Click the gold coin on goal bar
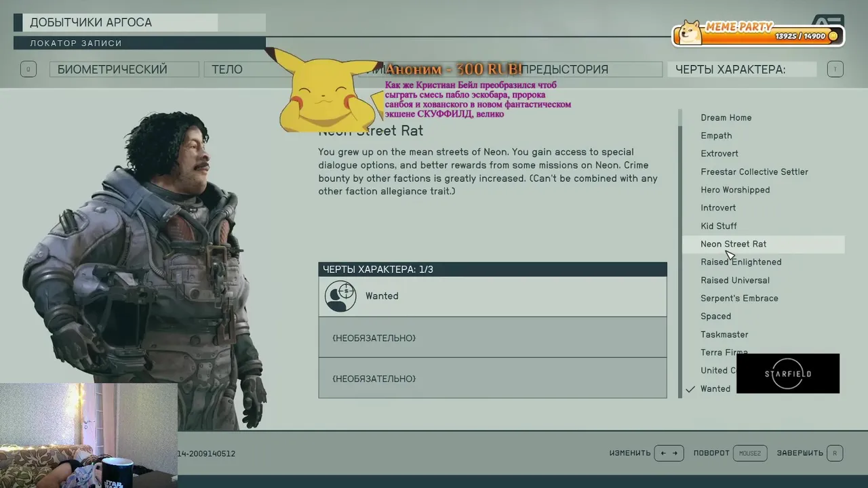This screenshot has height=488, width=868. pyautogui.click(x=833, y=36)
